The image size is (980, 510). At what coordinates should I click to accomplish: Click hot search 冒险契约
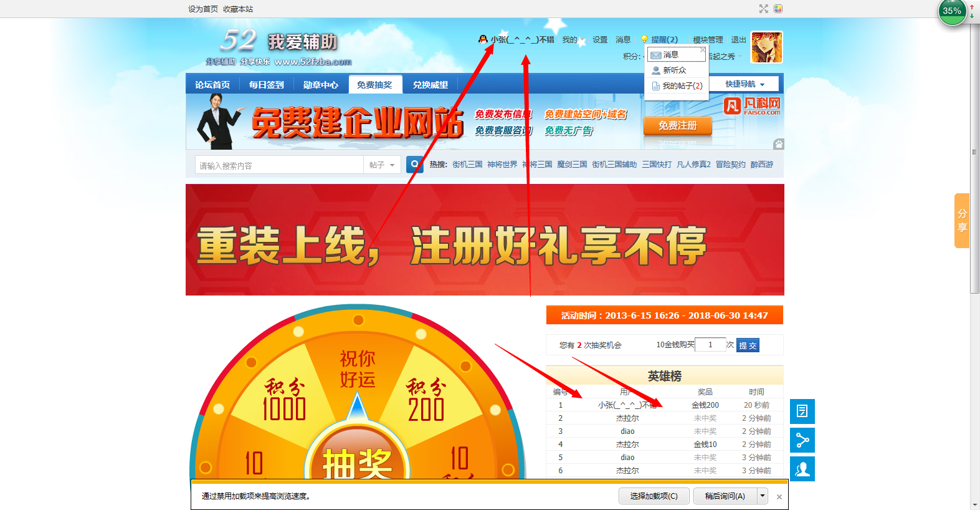tap(730, 165)
